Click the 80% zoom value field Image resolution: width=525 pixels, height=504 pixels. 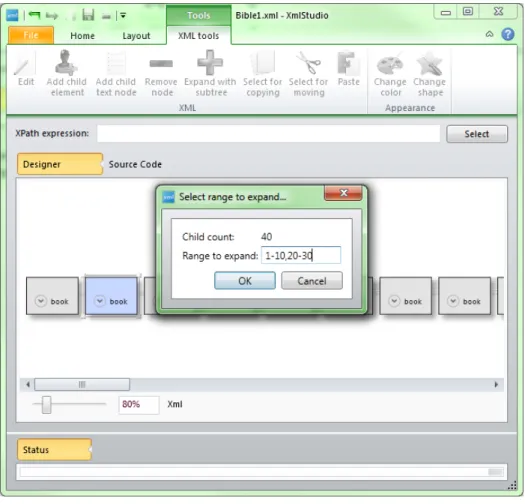(139, 405)
